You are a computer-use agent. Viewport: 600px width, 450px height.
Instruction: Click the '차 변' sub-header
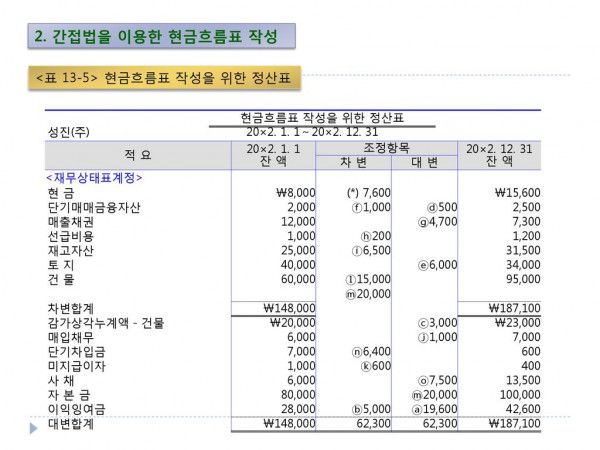click(354, 162)
